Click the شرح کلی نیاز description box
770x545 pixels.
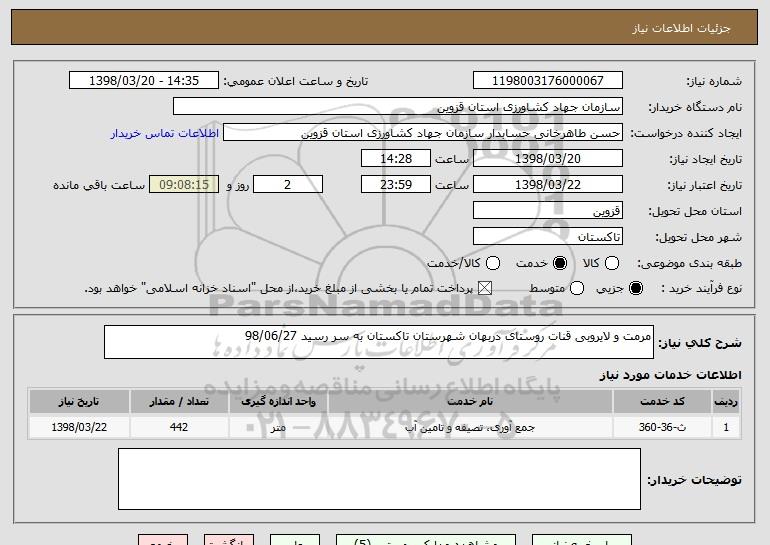pos(379,342)
